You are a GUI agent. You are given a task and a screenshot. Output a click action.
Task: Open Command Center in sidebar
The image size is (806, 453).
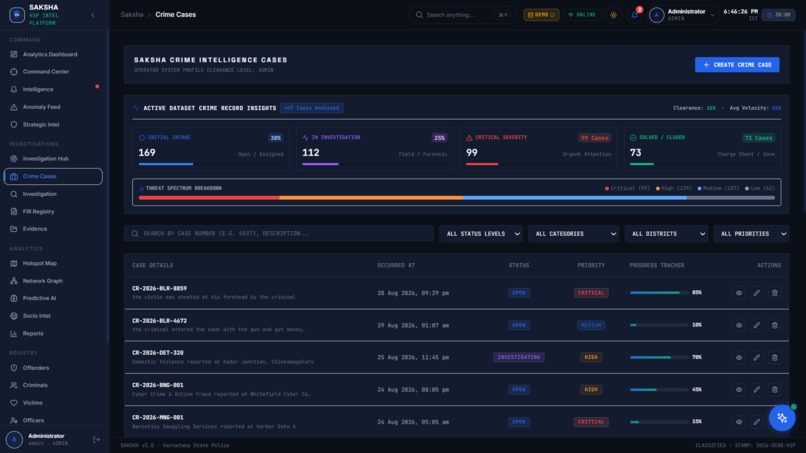[x=53, y=71]
